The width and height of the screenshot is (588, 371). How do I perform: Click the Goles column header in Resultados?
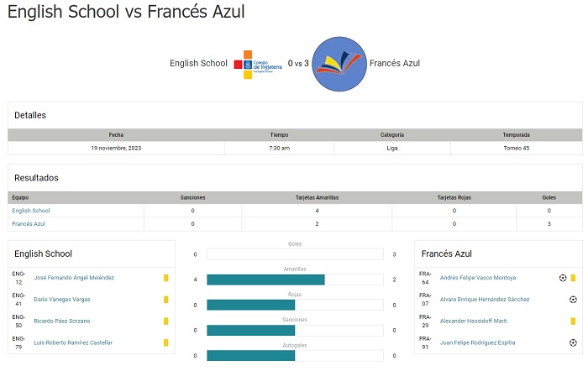[x=549, y=197]
